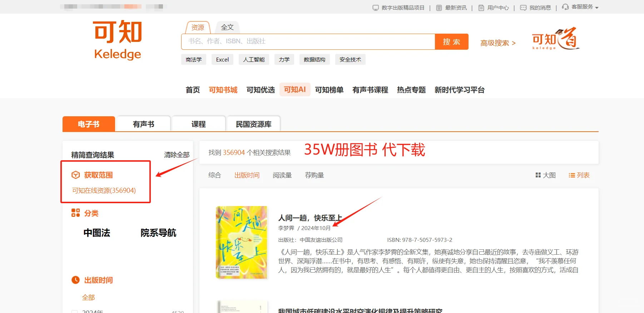Switch to 大图 grid view
This screenshot has height=313, width=644.
click(545, 175)
